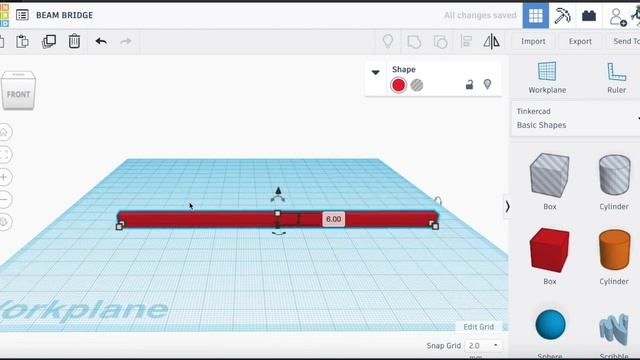The width and height of the screenshot is (640, 360).
Task: Rename the BEAM BRIDGE design title
Action: coord(64,15)
